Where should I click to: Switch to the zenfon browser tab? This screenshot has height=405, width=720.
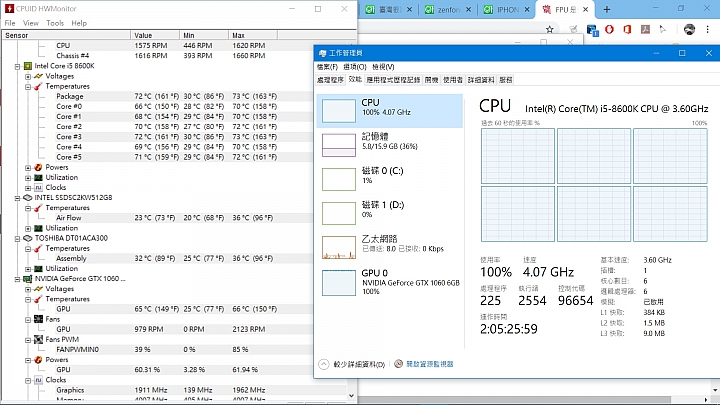pos(448,10)
